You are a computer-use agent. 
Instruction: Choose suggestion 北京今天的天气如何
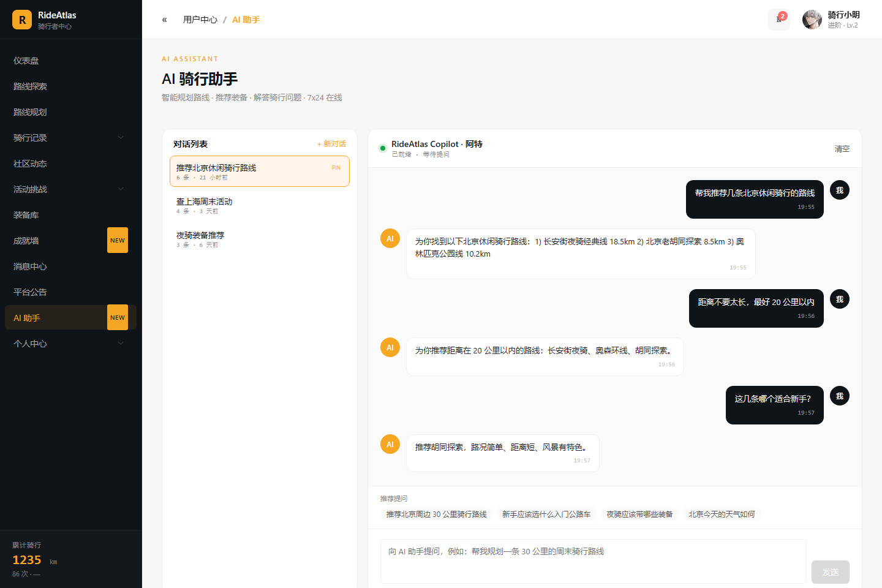722,514
